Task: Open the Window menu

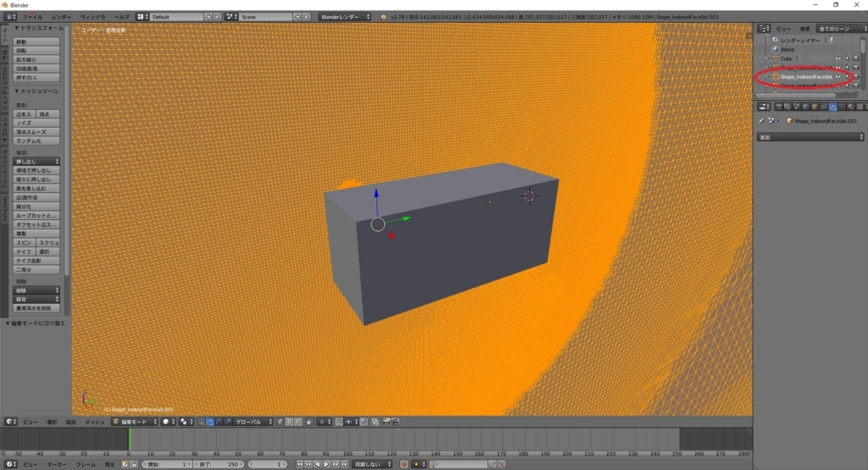Action: (92, 17)
